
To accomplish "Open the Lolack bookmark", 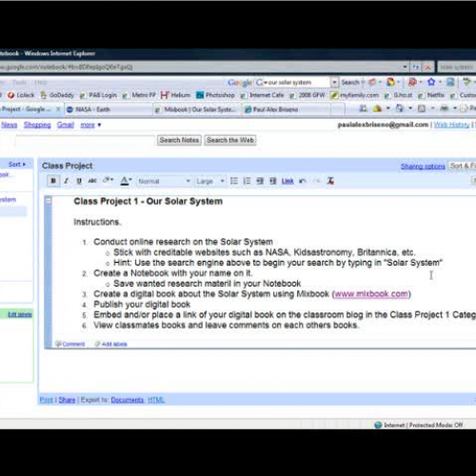I will [x=21, y=95].
